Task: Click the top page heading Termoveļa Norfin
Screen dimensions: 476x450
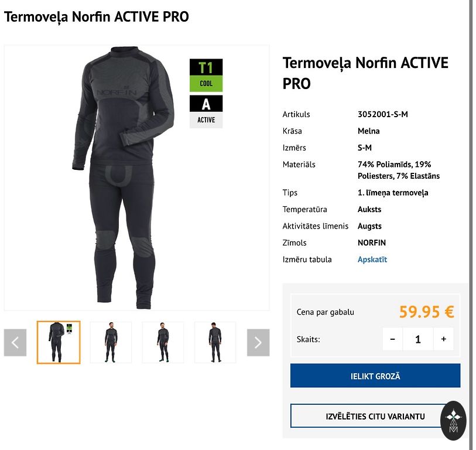Action: pos(96,17)
